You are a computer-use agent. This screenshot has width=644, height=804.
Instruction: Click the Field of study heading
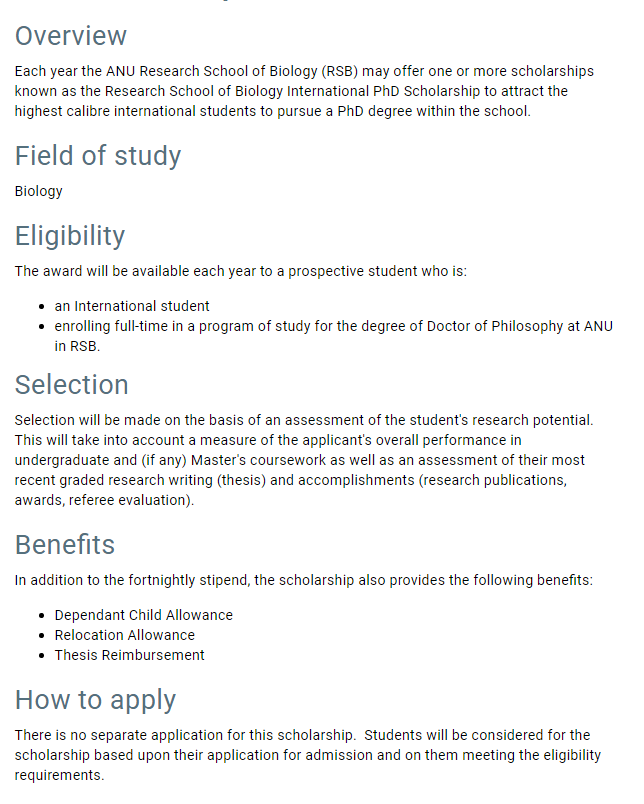pos(98,156)
